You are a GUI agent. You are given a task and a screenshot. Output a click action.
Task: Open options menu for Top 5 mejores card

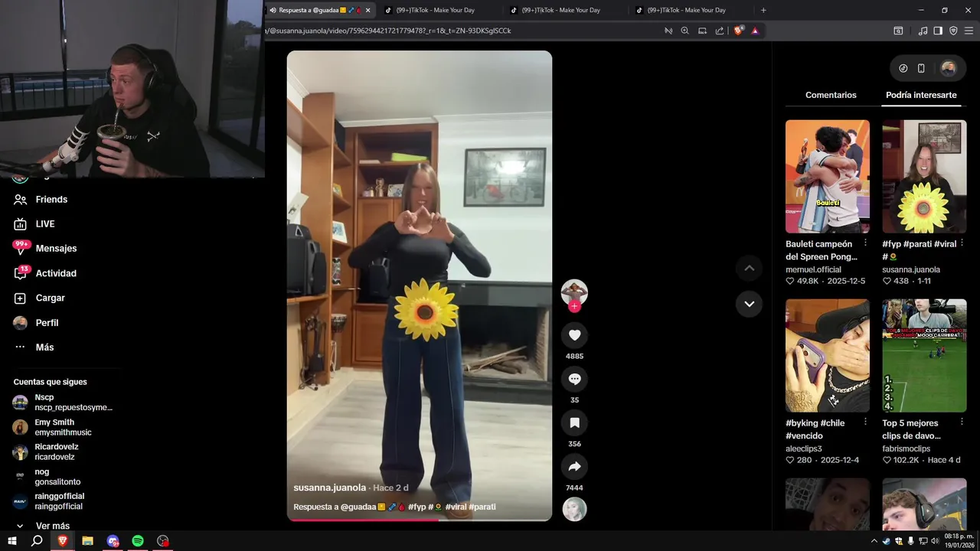[962, 422]
